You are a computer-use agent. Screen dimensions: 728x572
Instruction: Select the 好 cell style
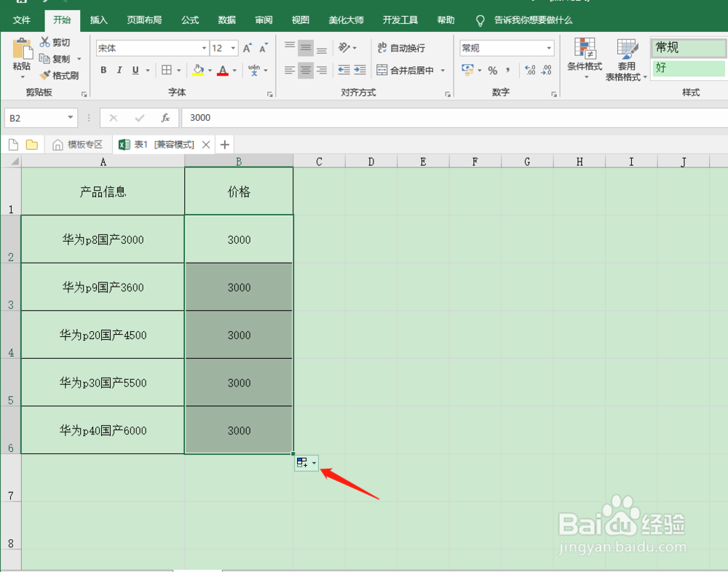[689, 68]
